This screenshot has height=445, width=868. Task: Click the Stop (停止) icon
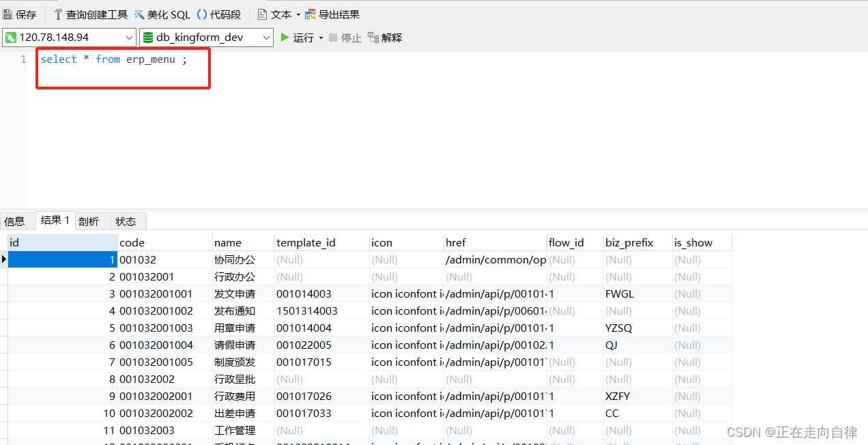pyautogui.click(x=333, y=38)
